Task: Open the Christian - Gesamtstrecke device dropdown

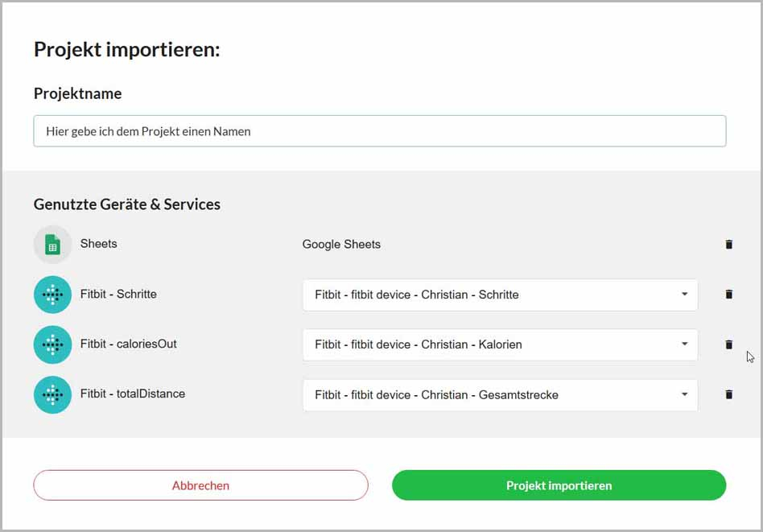Action: click(x=500, y=394)
